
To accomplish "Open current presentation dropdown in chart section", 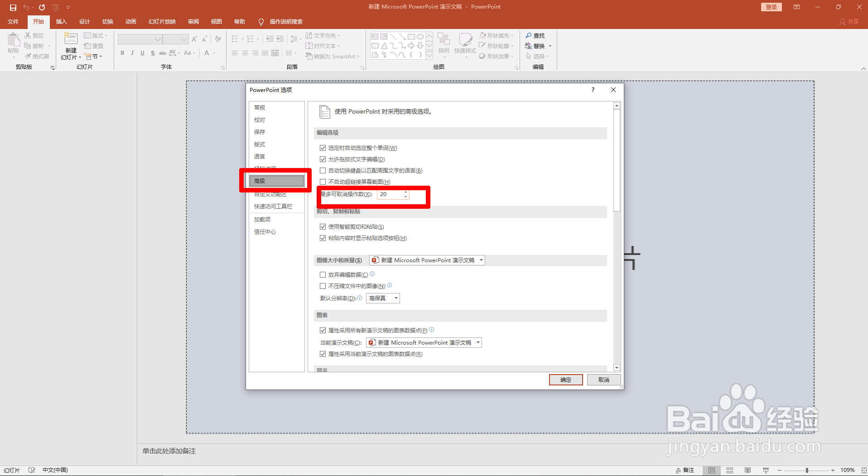I will pyautogui.click(x=424, y=342).
